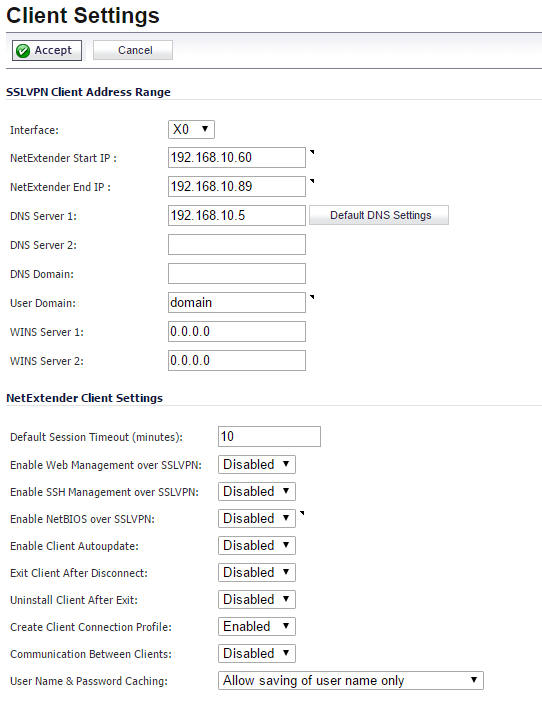This screenshot has width=542, height=707.
Task: Click tooltip marker beside User Domain field
Action: (312, 297)
